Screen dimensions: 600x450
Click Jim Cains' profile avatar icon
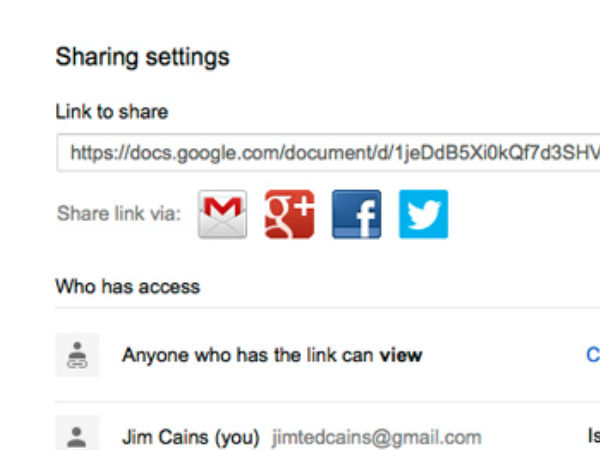coord(77,435)
